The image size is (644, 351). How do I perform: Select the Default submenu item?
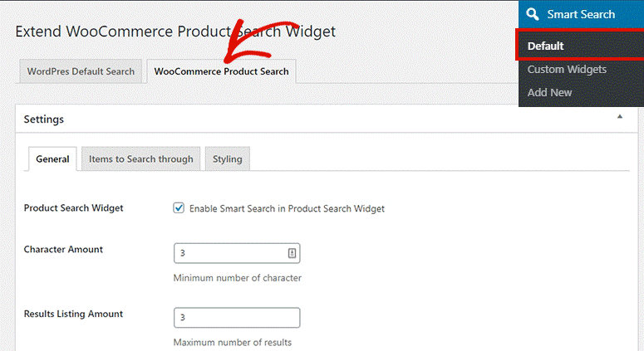pos(545,46)
